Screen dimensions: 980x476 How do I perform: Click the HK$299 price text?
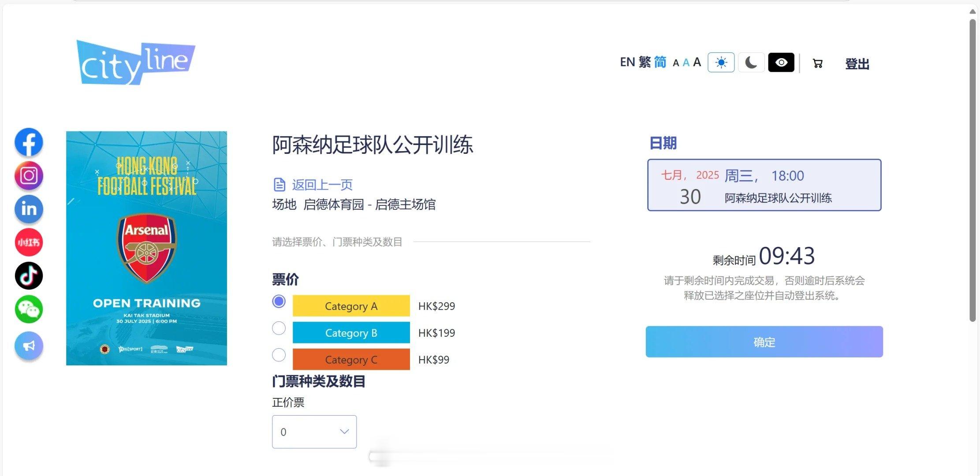click(436, 306)
